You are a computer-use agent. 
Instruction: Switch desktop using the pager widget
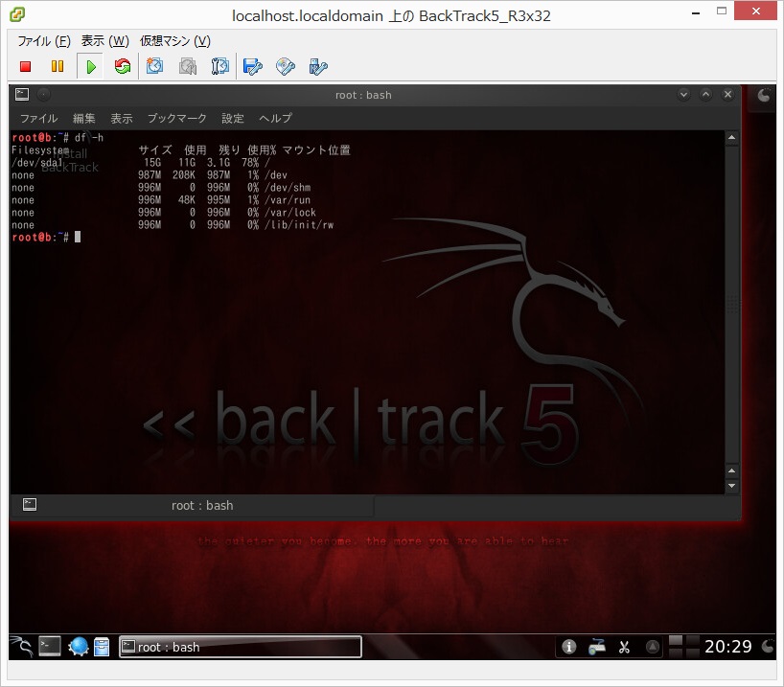684,647
